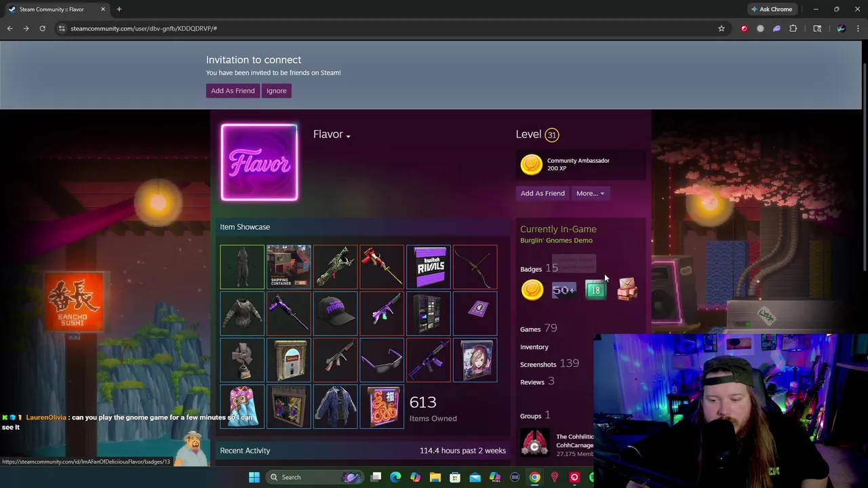Image resolution: width=868 pixels, height=488 pixels.
Task: Open The Cohhilition group icon
Action: tap(534, 443)
